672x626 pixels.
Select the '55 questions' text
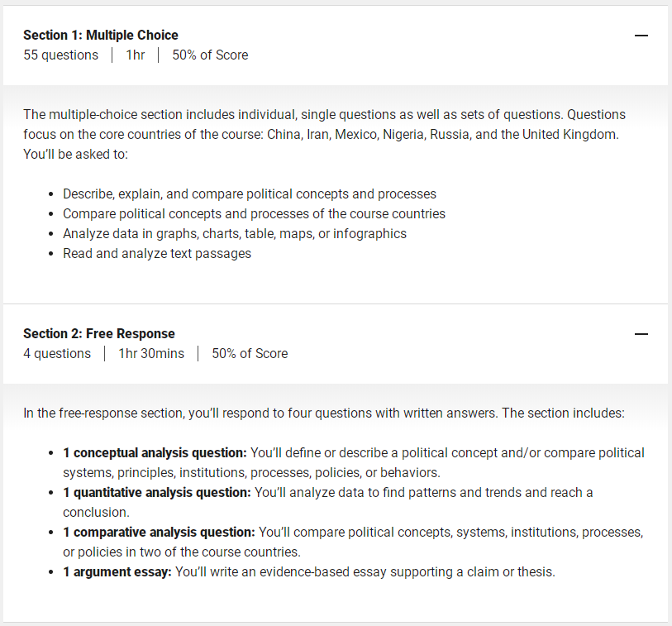tap(61, 55)
